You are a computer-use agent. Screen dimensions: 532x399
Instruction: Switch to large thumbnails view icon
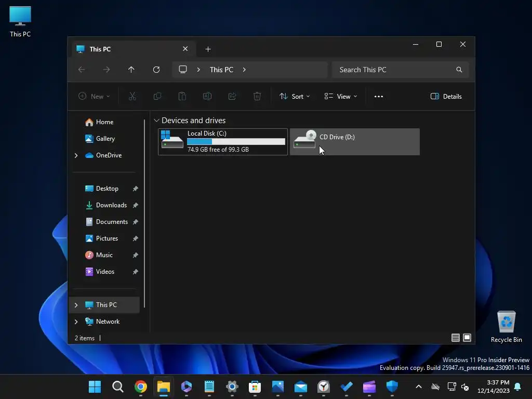(x=467, y=338)
